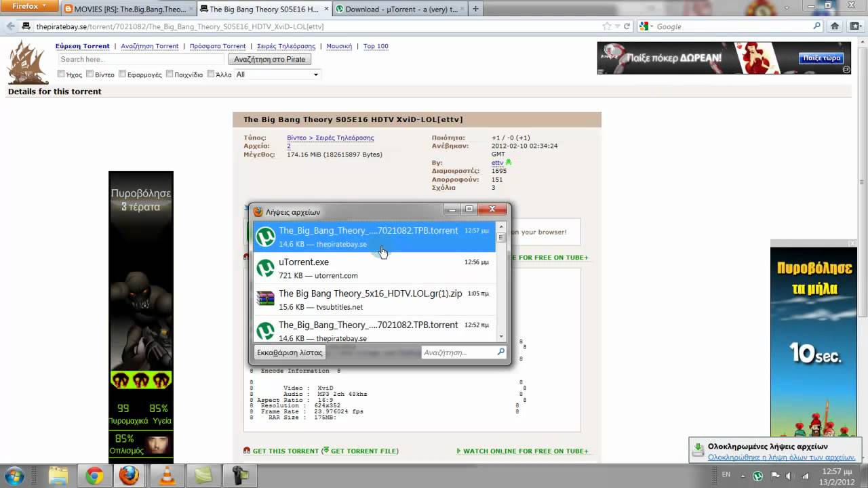Click the 'Εκκαθάριση λίστας' button
This screenshot has height=488, width=868.
tap(290, 352)
